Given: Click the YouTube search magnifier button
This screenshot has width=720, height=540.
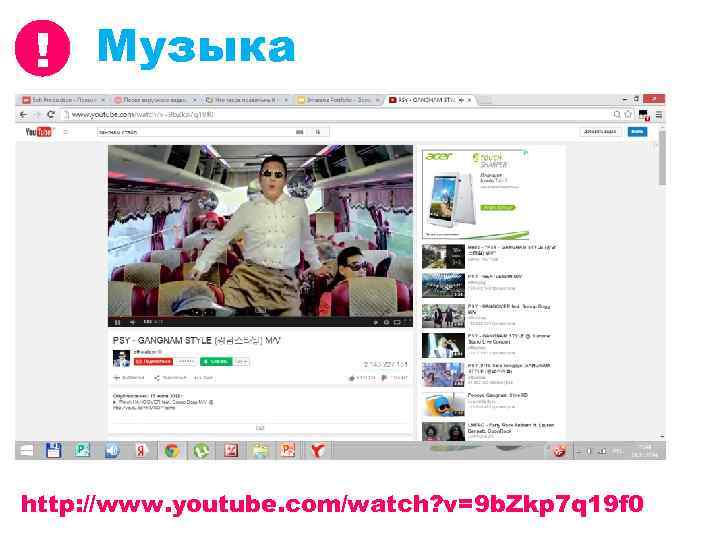Looking at the screenshot, I should tap(318, 132).
